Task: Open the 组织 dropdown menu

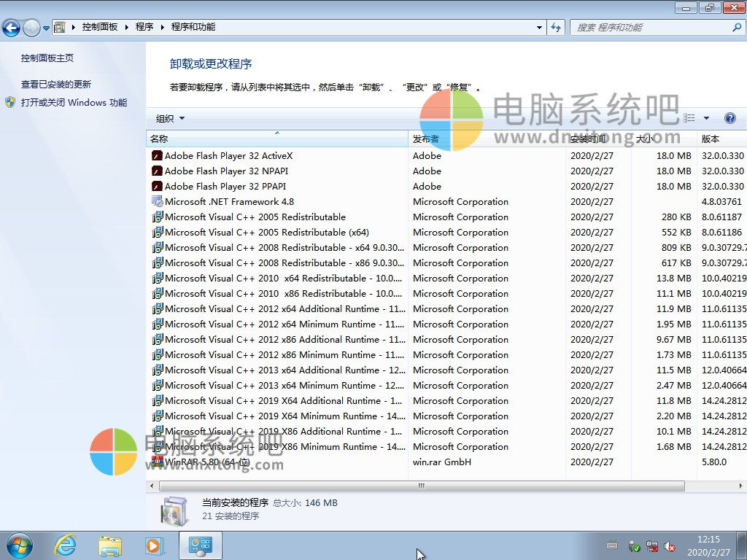Action: [170, 119]
